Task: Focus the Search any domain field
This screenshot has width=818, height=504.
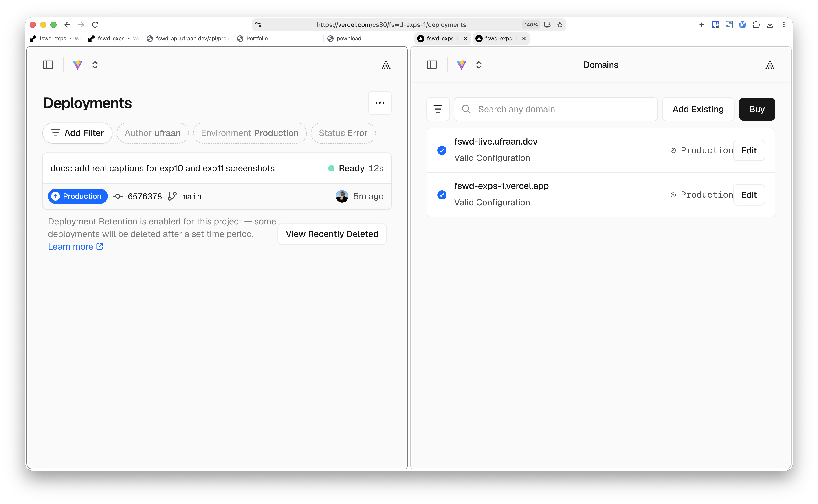Action: coord(556,109)
